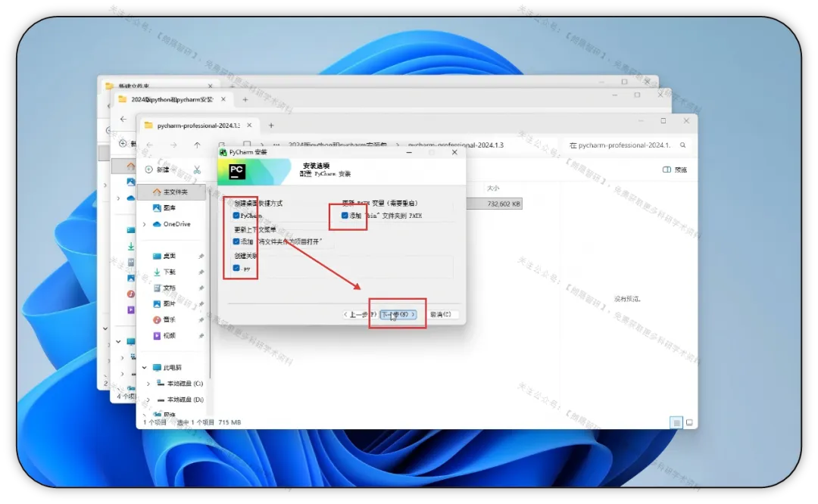Go up one folder level
This screenshot has height=504, width=818.
pyautogui.click(x=197, y=145)
